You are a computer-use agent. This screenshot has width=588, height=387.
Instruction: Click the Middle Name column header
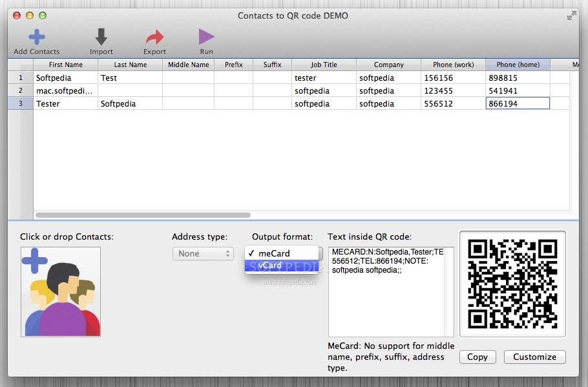[188, 65]
